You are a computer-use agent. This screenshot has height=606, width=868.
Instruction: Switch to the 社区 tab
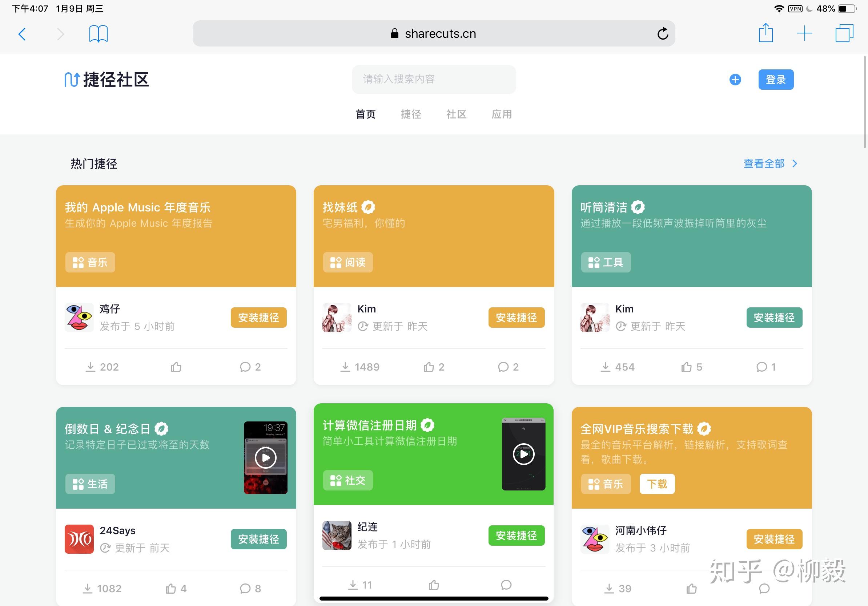click(456, 114)
